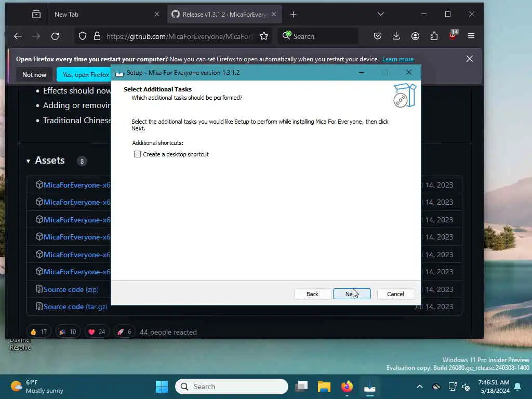Viewport: 532px width, 399px height.
Task: Click Next in the Setup wizard
Action: 352,294
